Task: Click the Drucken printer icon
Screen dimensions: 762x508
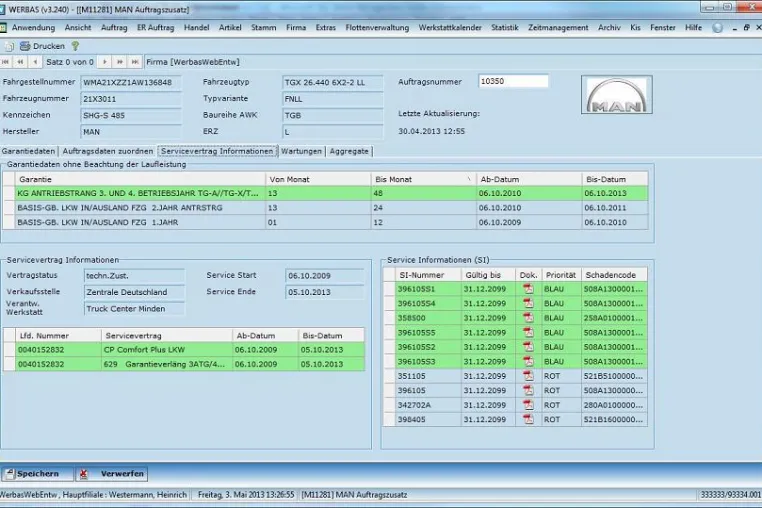Action: pos(25,46)
